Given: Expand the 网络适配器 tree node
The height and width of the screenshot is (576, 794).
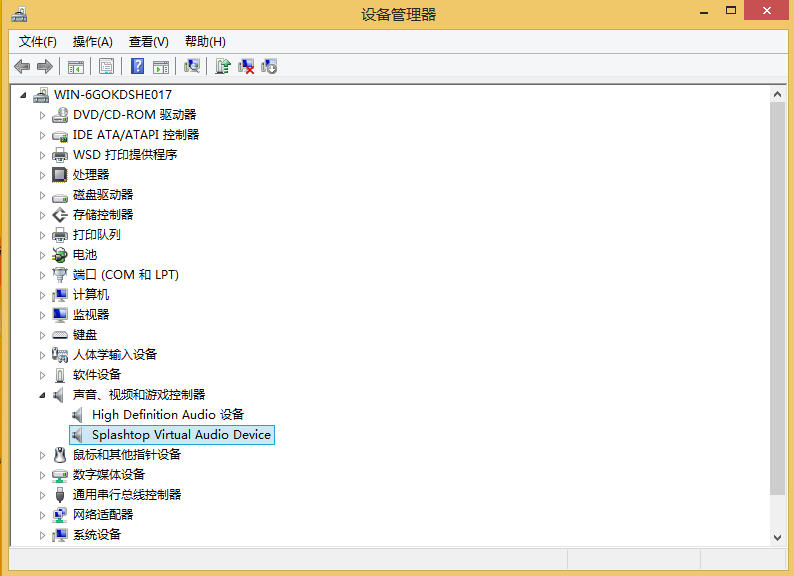Looking at the screenshot, I should coord(42,515).
